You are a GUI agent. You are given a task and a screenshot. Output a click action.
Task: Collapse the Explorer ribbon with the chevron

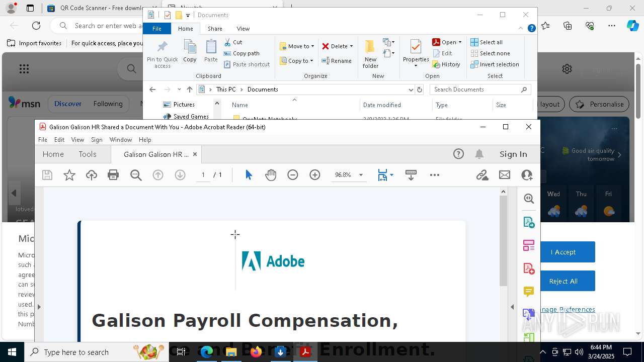click(x=521, y=29)
